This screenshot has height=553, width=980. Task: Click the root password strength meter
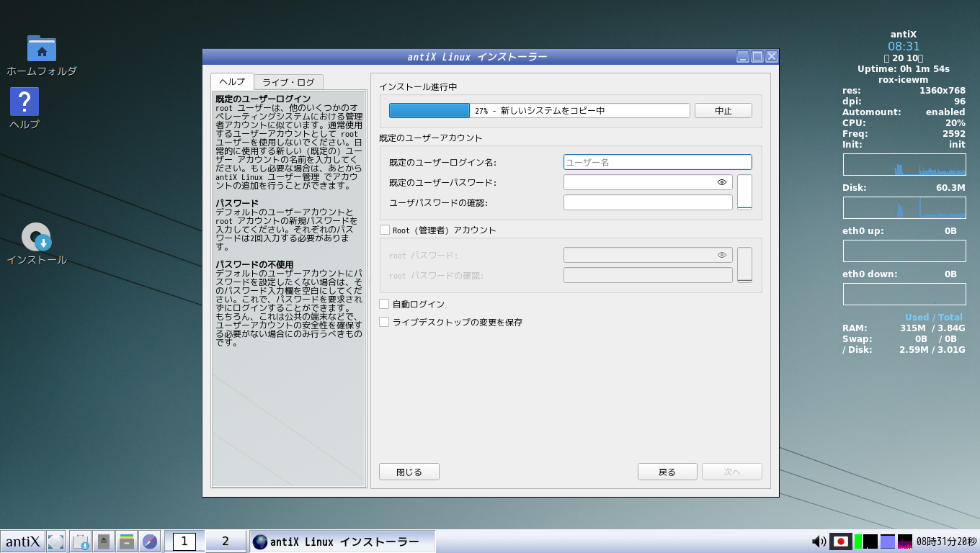tap(744, 265)
